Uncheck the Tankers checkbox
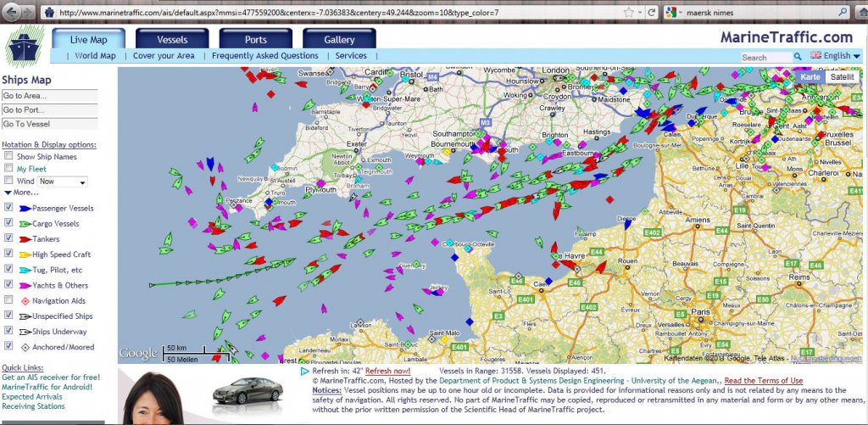 (x=8, y=238)
